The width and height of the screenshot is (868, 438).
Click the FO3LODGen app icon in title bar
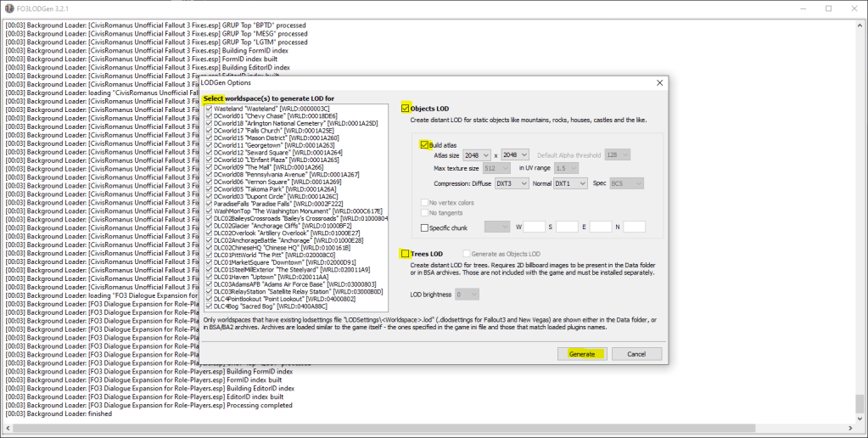[9, 8]
